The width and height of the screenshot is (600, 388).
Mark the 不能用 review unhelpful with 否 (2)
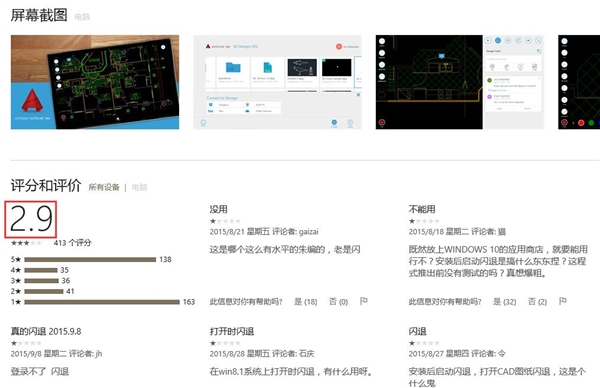click(x=537, y=302)
